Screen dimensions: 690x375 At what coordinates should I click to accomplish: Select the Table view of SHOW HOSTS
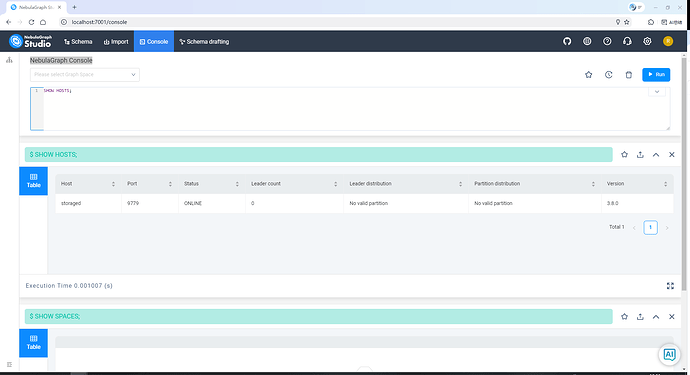pyautogui.click(x=33, y=181)
